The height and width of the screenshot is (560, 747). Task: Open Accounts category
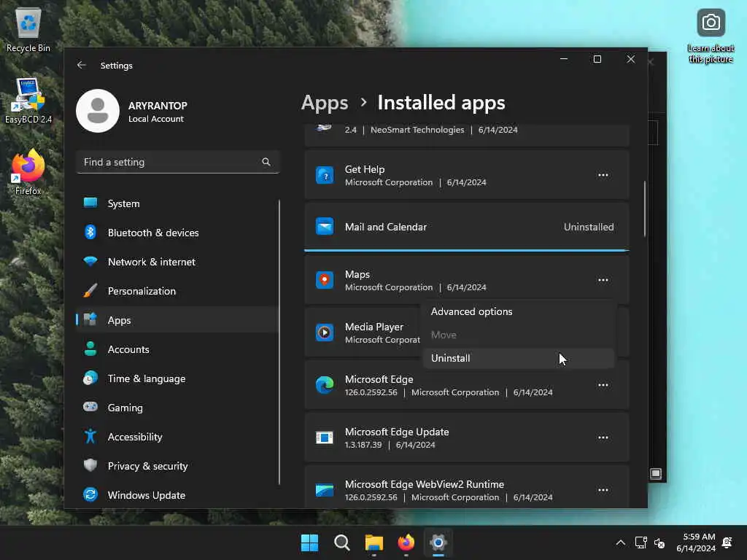[177, 349]
